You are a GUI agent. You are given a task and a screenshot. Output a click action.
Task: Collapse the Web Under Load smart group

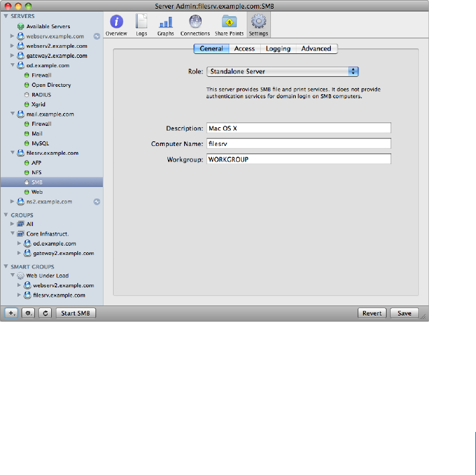13,275
